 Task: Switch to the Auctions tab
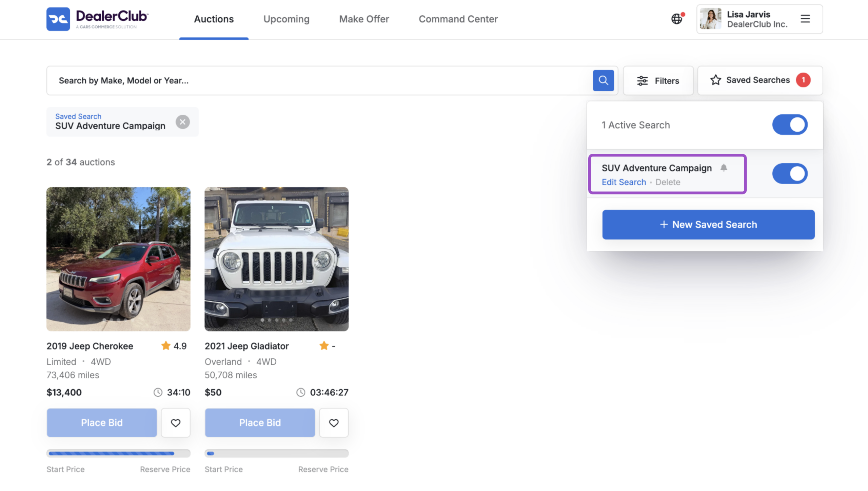pyautogui.click(x=214, y=19)
